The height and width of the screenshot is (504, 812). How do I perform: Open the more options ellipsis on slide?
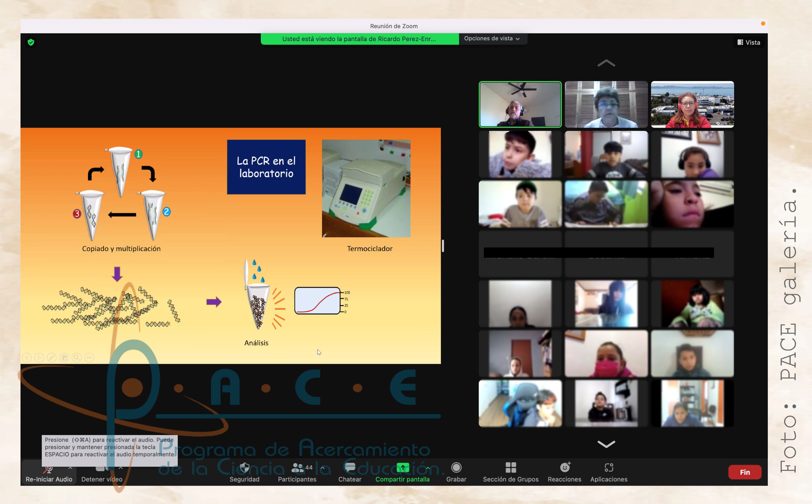tap(89, 358)
